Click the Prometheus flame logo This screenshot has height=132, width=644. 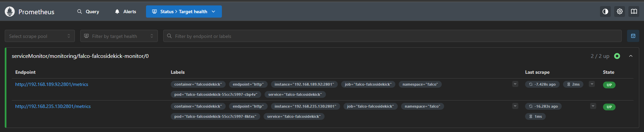pyautogui.click(x=10, y=12)
